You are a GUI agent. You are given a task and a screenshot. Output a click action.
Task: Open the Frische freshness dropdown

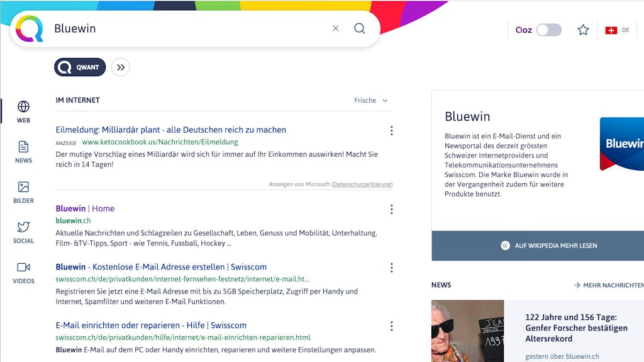pos(371,100)
